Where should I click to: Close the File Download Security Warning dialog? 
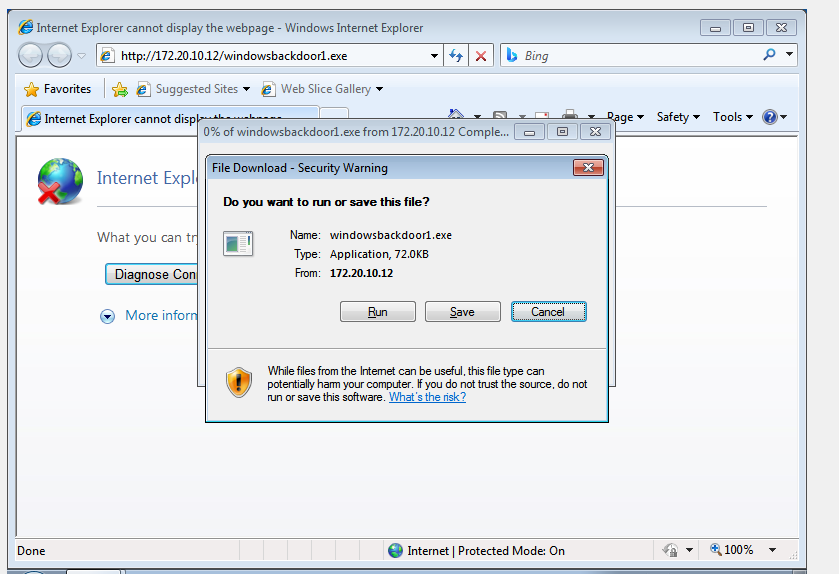(x=588, y=167)
